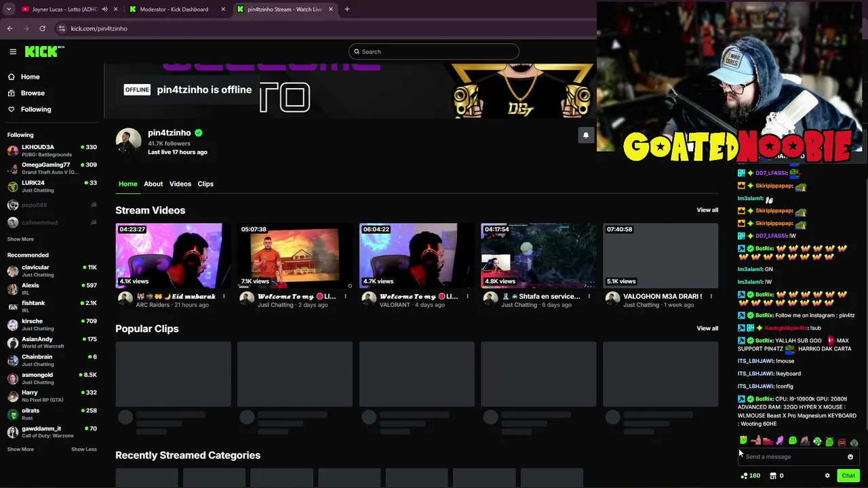Open the chat settings gear icon
Screen dimensions: 868x488
827,476
